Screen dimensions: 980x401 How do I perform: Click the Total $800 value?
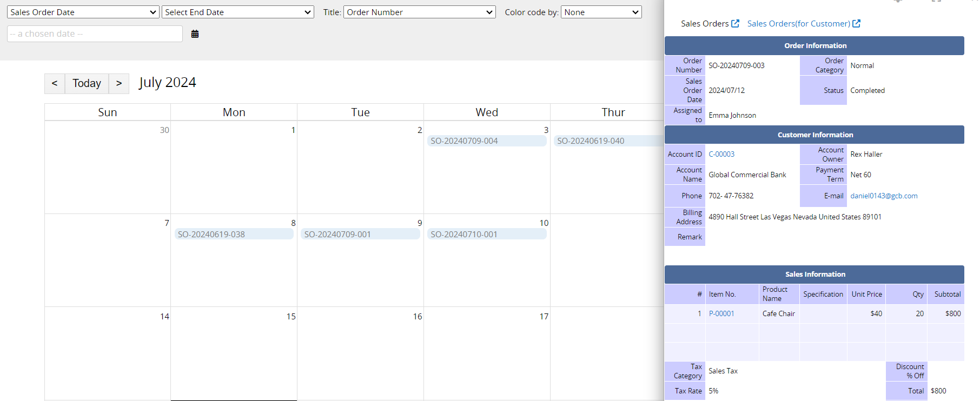(938, 391)
